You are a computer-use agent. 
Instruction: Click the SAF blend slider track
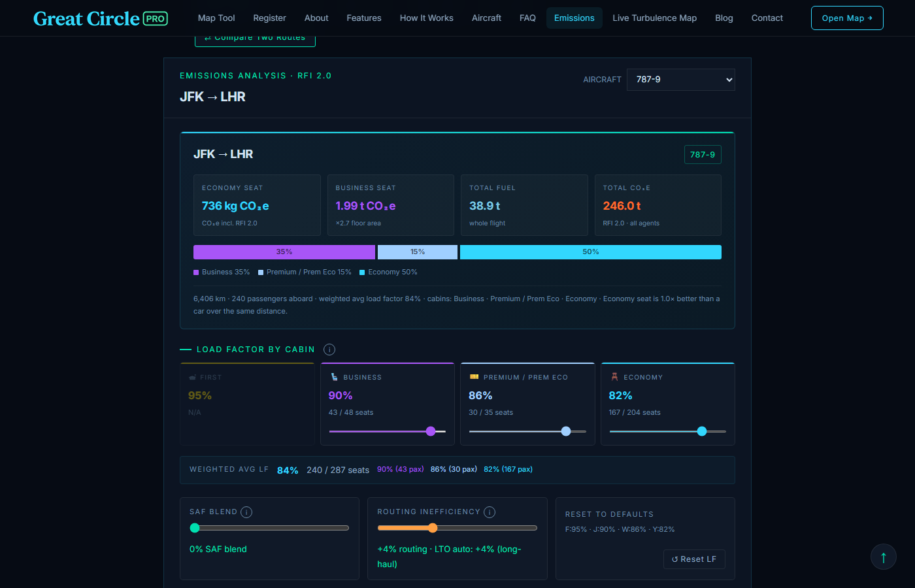269,528
